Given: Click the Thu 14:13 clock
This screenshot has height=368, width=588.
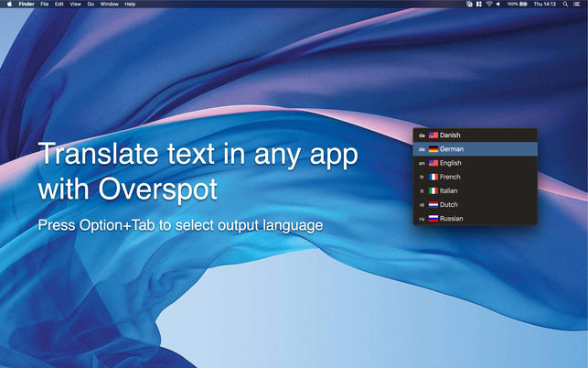Looking at the screenshot, I should (x=544, y=5).
